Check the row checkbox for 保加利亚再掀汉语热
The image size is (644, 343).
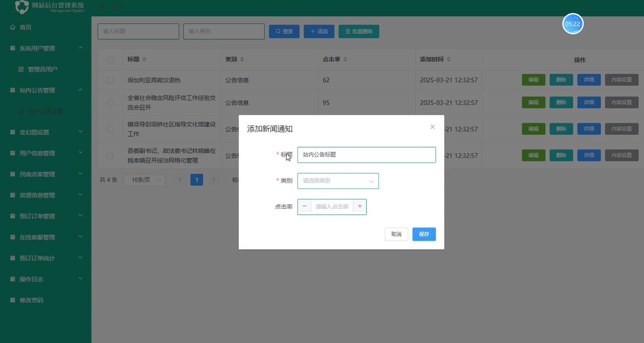(110, 80)
